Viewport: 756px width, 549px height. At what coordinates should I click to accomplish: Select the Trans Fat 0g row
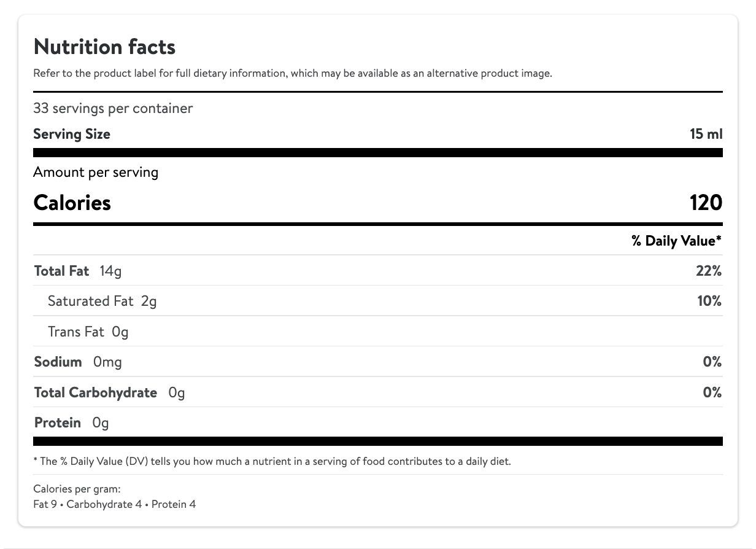88,332
